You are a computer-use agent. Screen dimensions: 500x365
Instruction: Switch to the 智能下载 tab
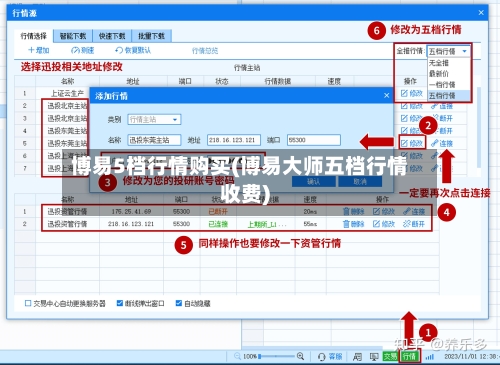pyautogui.click(x=73, y=36)
